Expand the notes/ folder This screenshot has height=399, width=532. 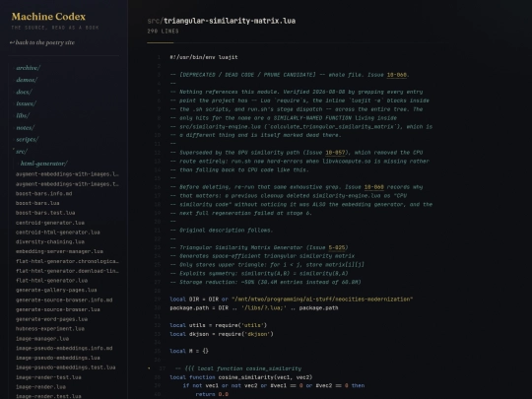tap(26, 127)
